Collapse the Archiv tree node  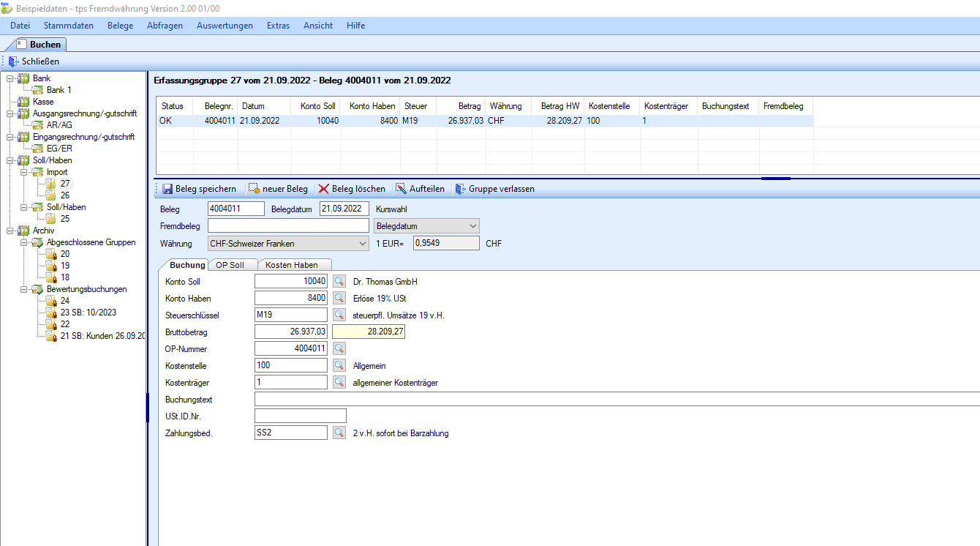10,231
